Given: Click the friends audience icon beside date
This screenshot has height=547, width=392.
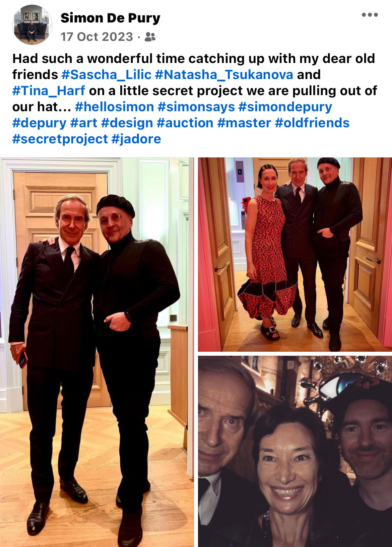Looking at the screenshot, I should [150, 37].
